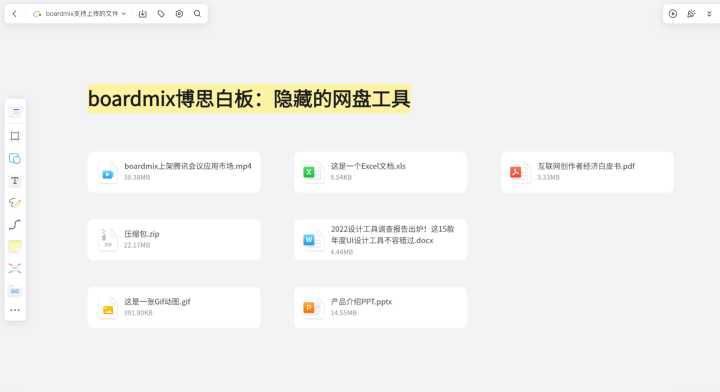Select the eraser/marker tool in the sidebar
Image resolution: width=720 pixels, height=392 pixels.
click(15, 202)
